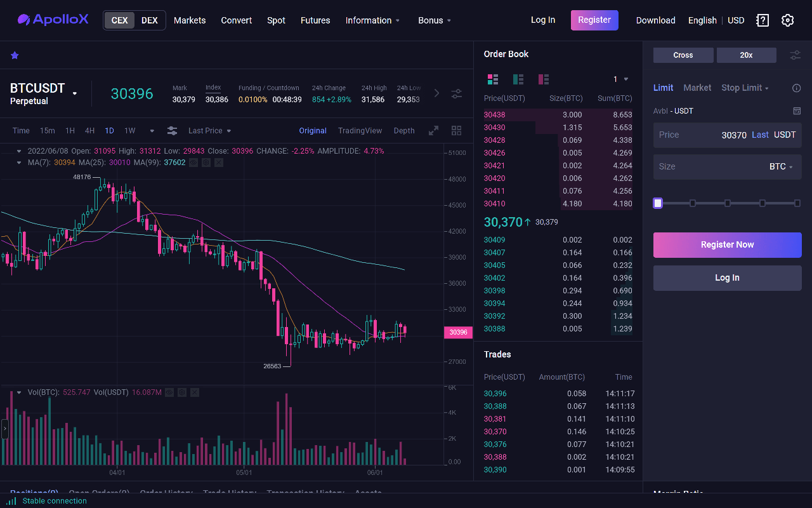Expand the left side panel arrow tab

4,429
